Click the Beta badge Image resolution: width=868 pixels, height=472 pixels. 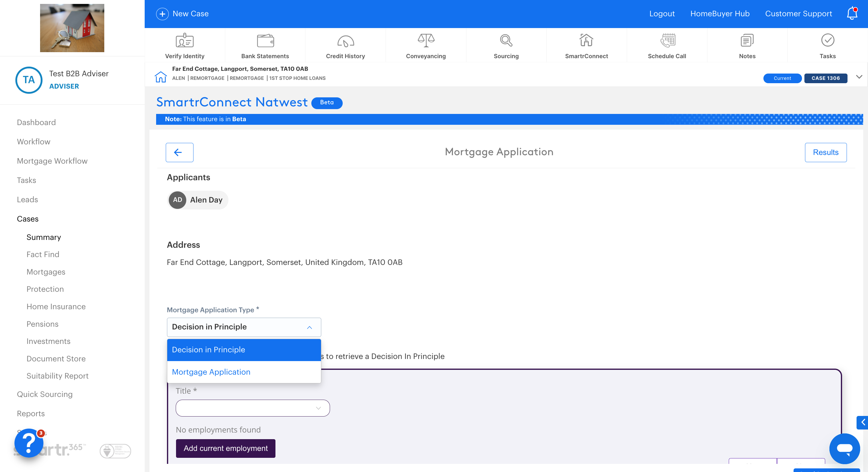(327, 102)
